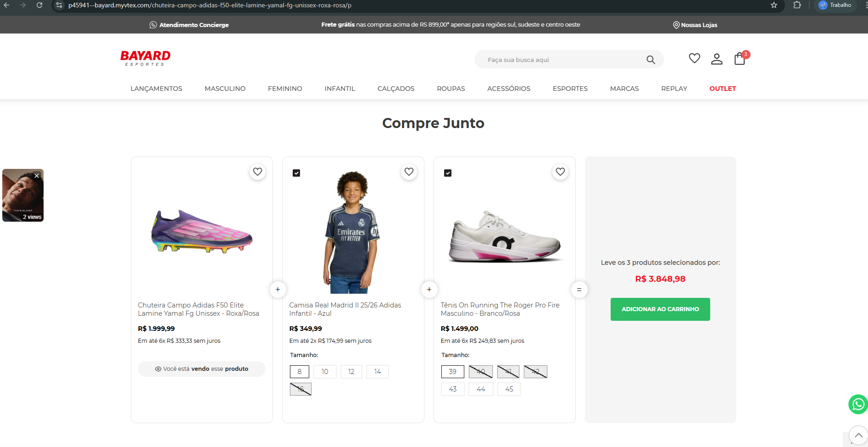Open the Feminino menu
Image resolution: width=868 pixels, height=447 pixels.
[285, 89]
